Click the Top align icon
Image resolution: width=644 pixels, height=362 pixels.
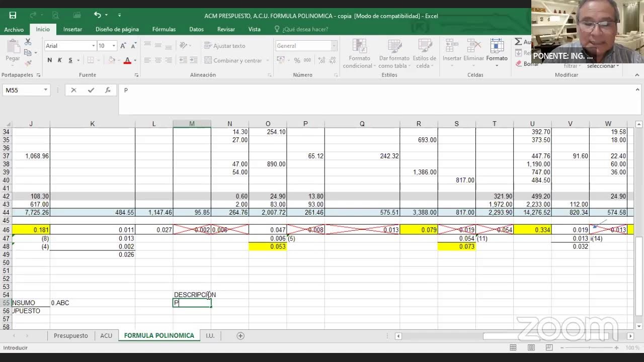tap(147, 46)
